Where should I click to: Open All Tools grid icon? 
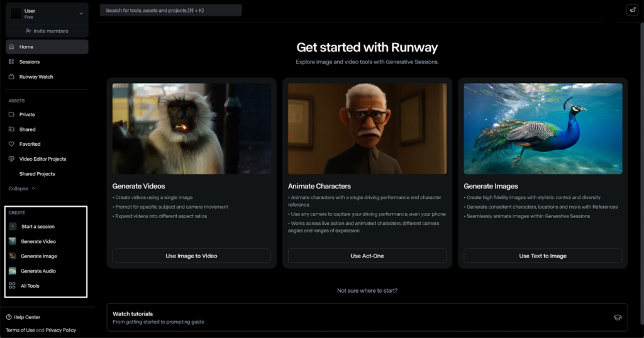13,285
